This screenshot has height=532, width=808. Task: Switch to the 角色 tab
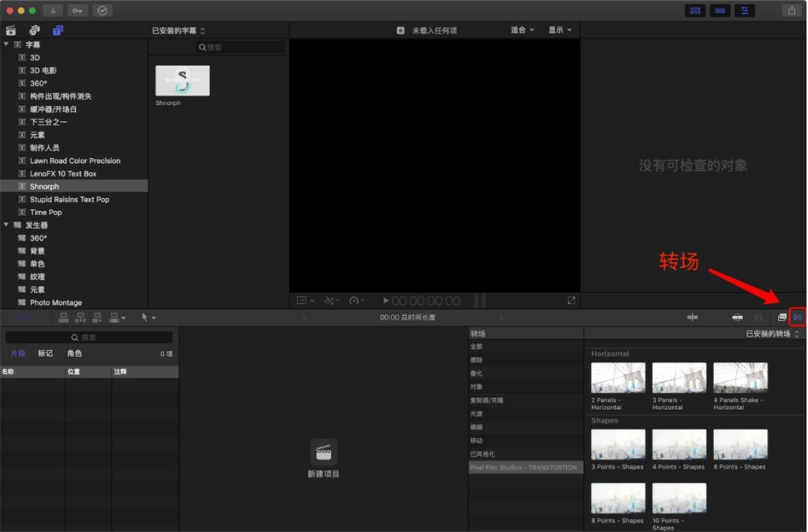point(74,354)
